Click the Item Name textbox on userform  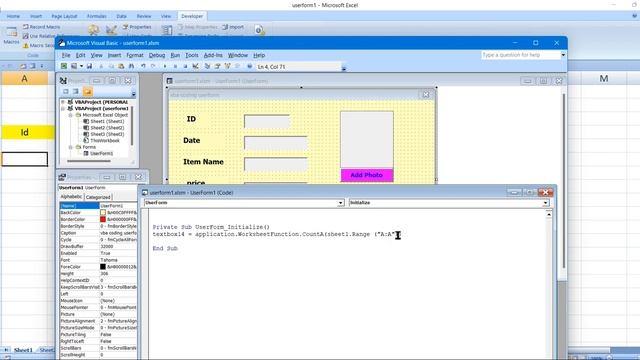[276, 164]
